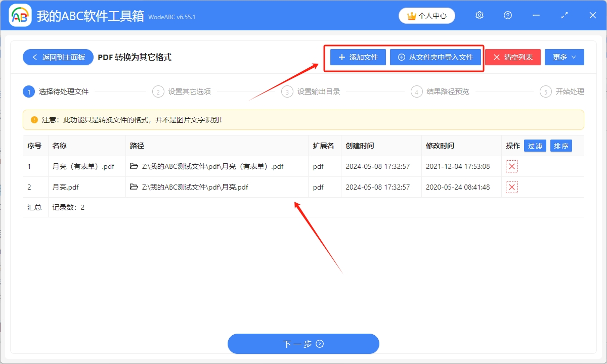
Task: Click the fullscreen expand arrows icon
Action: (565, 16)
